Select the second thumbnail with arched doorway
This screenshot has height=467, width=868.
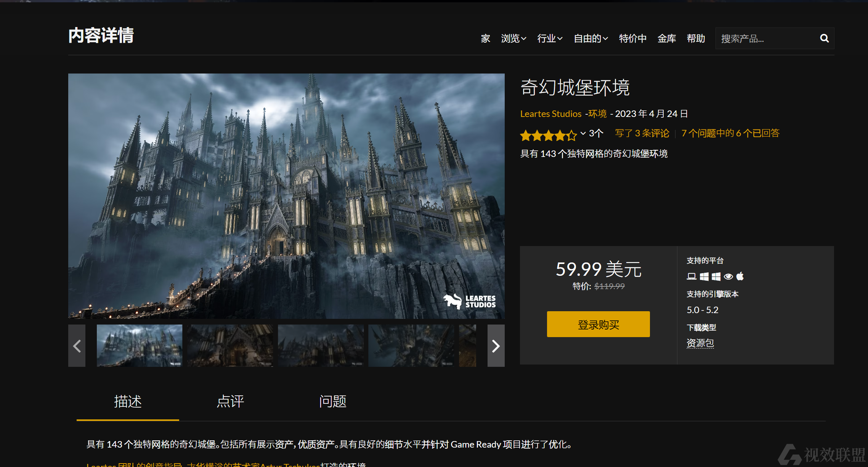pyautogui.click(x=230, y=346)
